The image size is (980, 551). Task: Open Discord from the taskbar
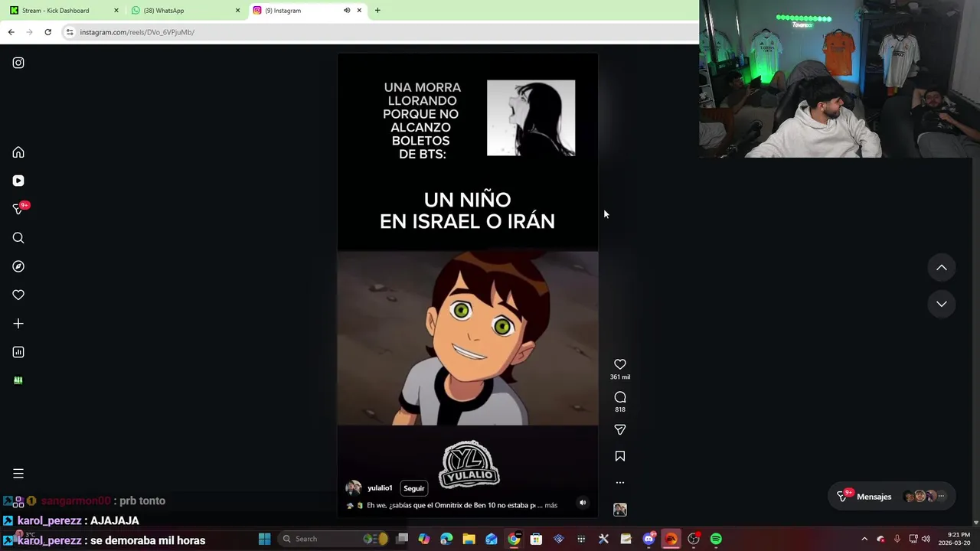(x=648, y=539)
